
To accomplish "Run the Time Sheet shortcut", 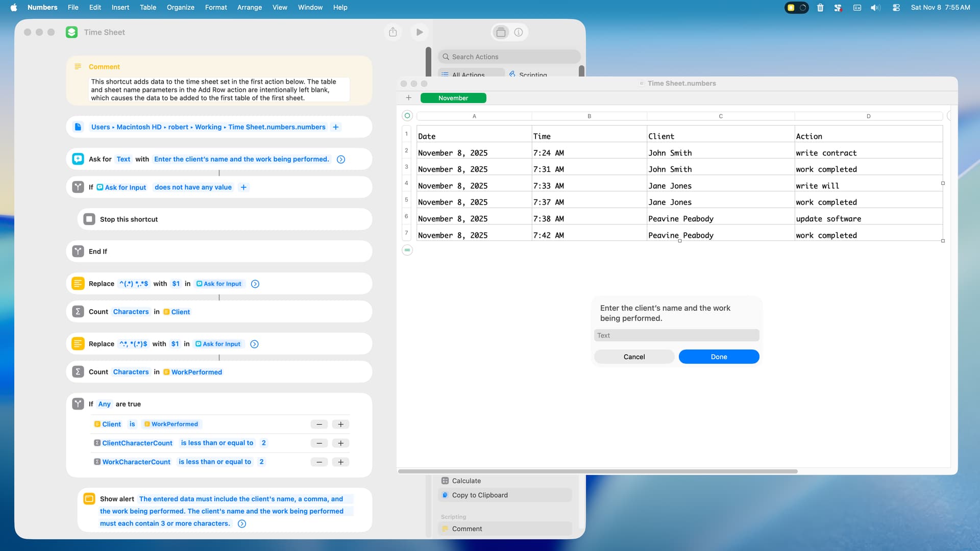I will (419, 32).
